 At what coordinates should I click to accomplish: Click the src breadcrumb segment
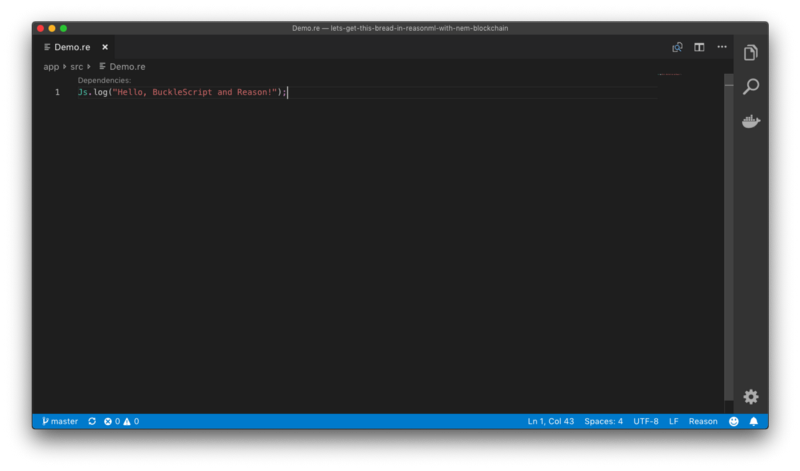(77, 67)
